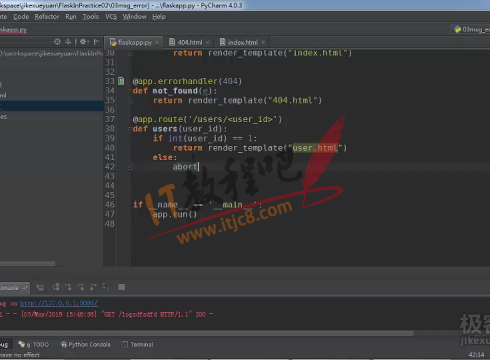Open the Code menu
490x360 pixels.
[21, 16]
